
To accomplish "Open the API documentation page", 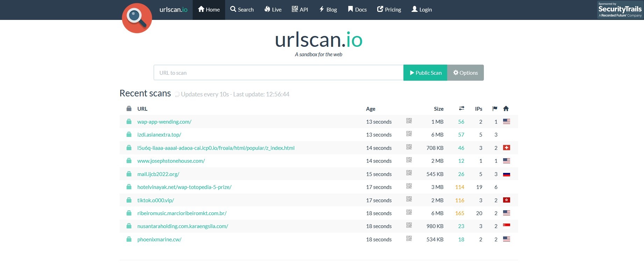I will tap(300, 10).
